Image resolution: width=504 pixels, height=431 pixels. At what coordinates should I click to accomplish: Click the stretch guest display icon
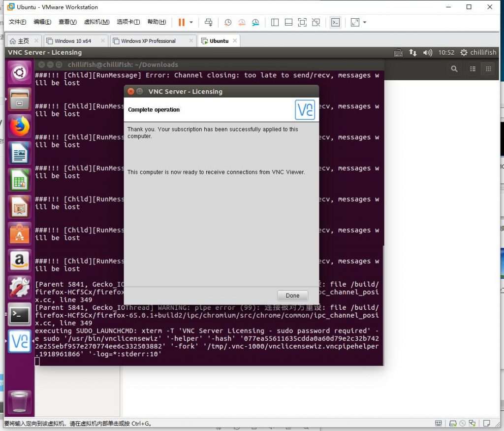355,22
